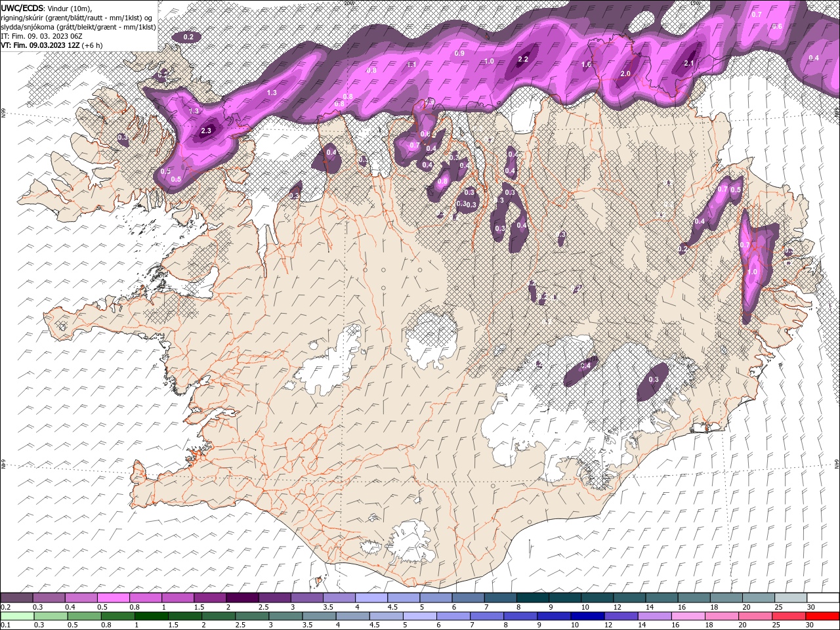
Task: Click the 1.0 value beside the 2.2 maximum
Action: [x=489, y=61]
